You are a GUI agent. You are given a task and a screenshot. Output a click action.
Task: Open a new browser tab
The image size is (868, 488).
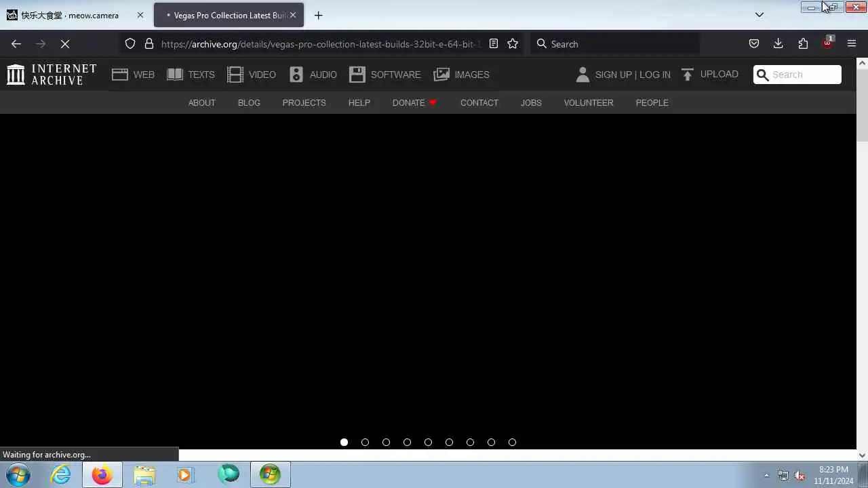coord(319,15)
